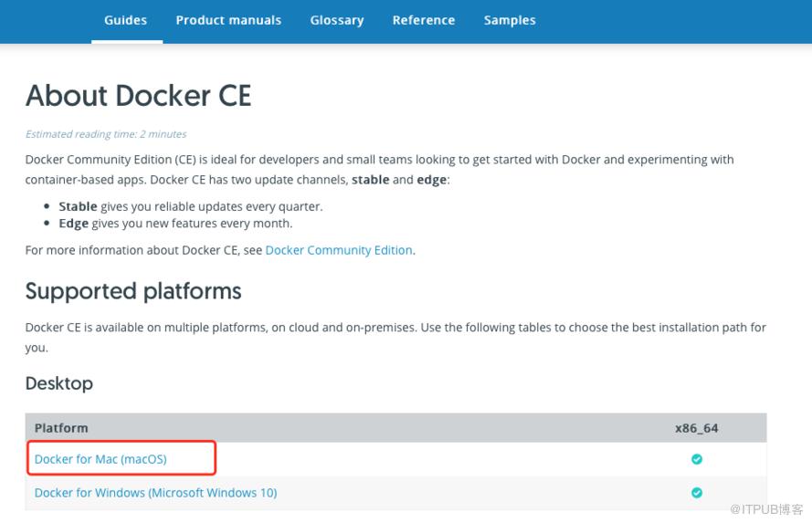Click the bold Stable bullet item
The width and height of the screenshot is (812, 523).
pyautogui.click(x=78, y=206)
